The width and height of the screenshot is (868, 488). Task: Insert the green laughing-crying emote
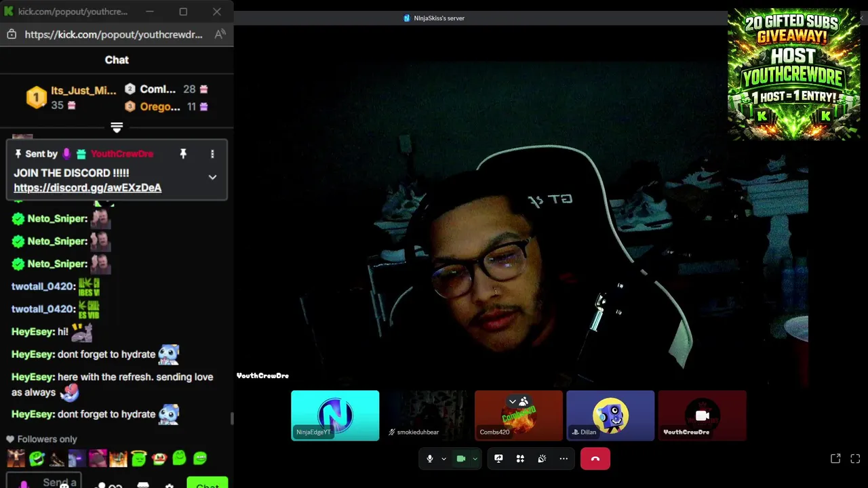[37, 458]
